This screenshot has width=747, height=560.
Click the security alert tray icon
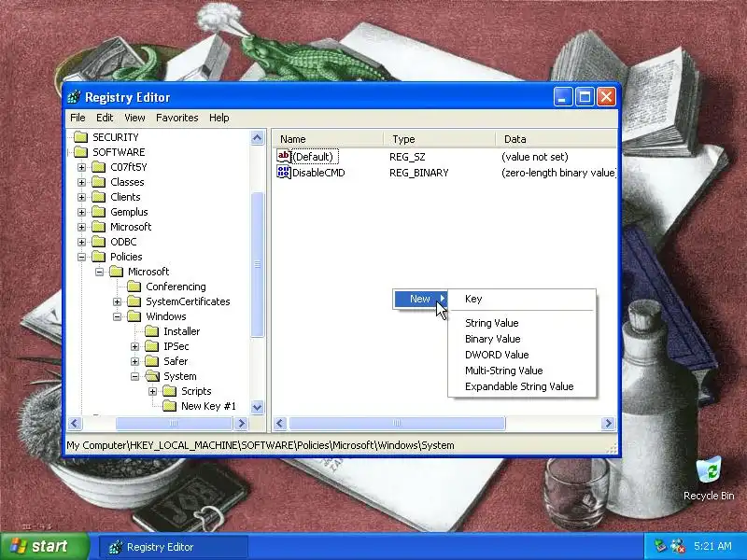click(678, 546)
